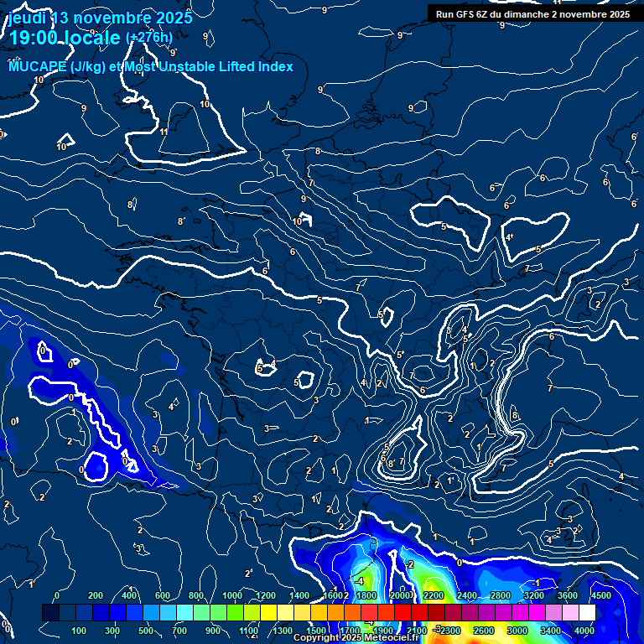Viewport: 644px width, 644px height.
Task: Click the legend value '1300'
Action: 282,631
